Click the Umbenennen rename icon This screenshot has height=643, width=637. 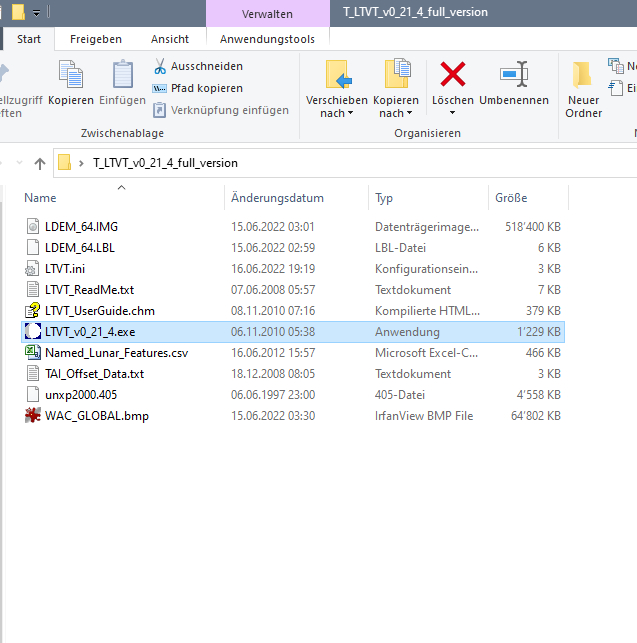(514, 74)
